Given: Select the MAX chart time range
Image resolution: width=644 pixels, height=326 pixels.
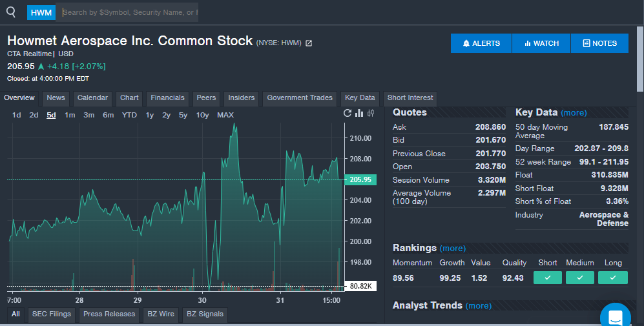Looking at the screenshot, I should [225, 115].
